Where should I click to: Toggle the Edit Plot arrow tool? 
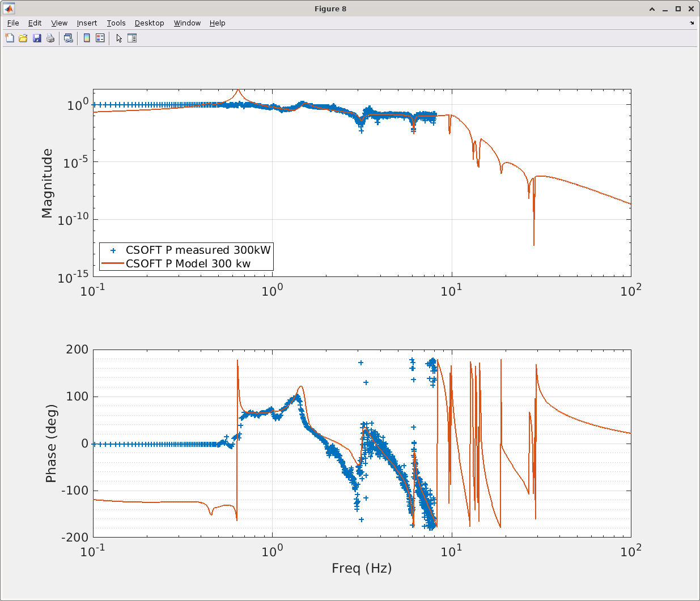click(x=118, y=39)
